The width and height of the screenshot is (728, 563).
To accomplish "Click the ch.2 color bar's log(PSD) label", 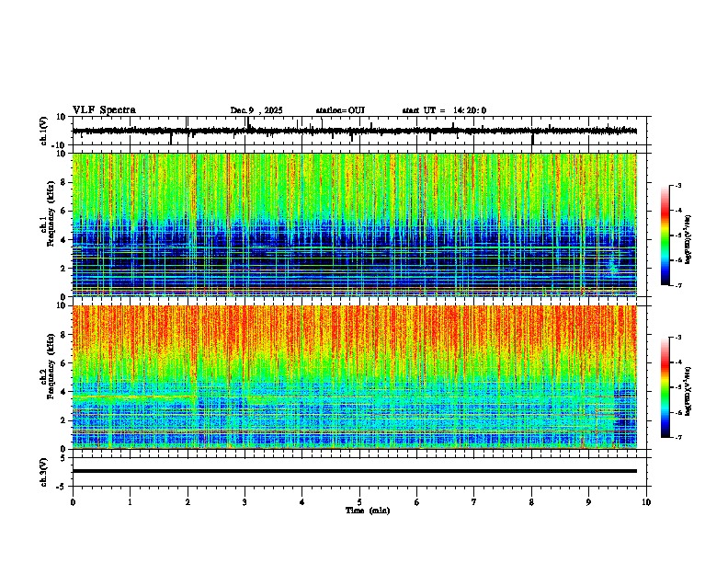I will pyautogui.click(x=688, y=392).
